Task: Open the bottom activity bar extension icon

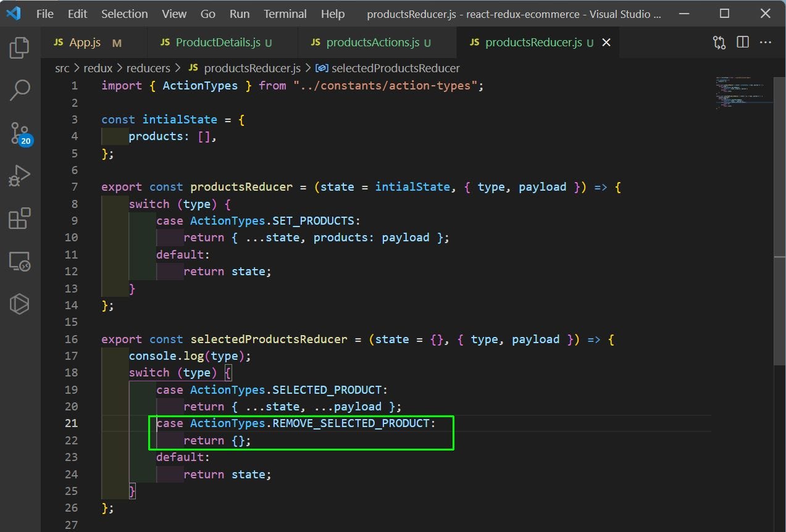Action: pyautogui.click(x=20, y=304)
